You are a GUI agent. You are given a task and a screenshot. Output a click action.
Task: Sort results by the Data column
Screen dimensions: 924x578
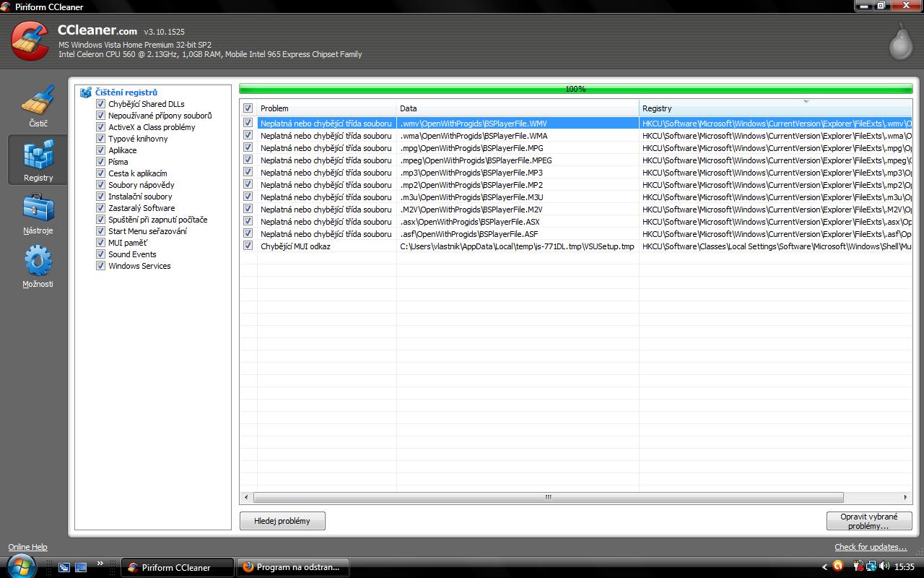pos(518,108)
